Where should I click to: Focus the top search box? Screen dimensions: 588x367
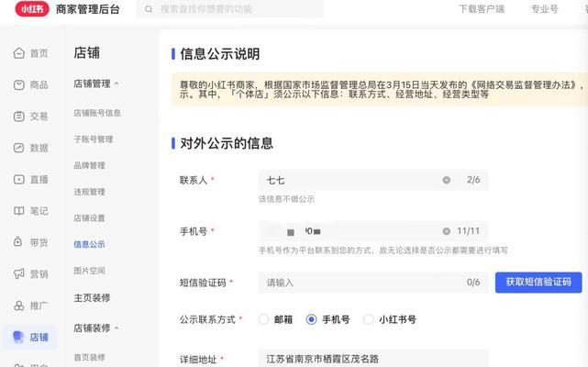point(230,9)
